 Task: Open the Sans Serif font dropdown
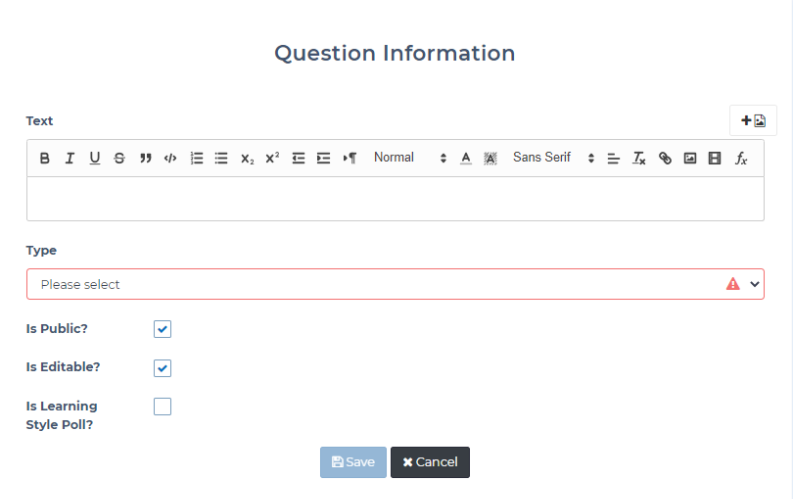point(553,158)
